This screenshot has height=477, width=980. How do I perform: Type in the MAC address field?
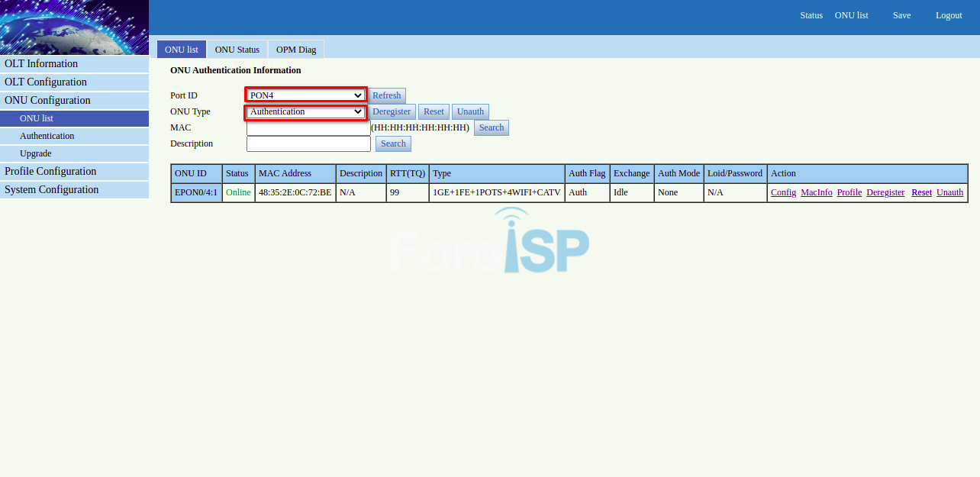coord(308,128)
